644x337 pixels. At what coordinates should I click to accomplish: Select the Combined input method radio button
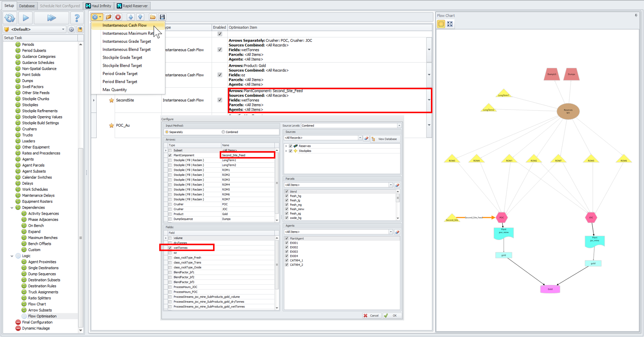(223, 132)
